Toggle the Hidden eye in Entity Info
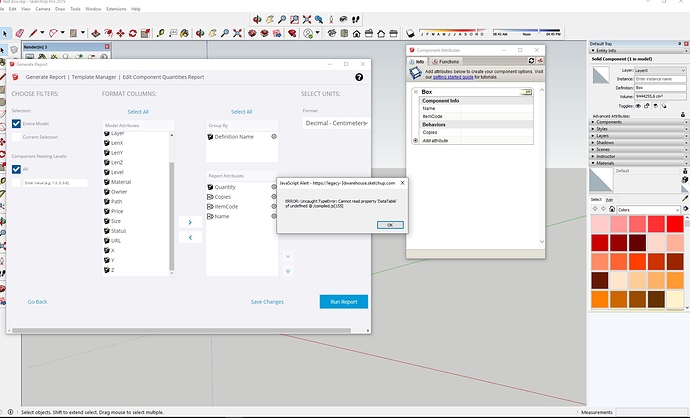The width and height of the screenshot is (690, 418). [x=638, y=106]
